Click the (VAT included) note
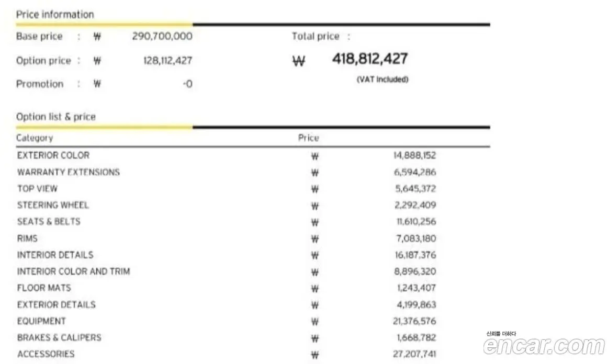This screenshot has height=364, width=607. (383, 79)
